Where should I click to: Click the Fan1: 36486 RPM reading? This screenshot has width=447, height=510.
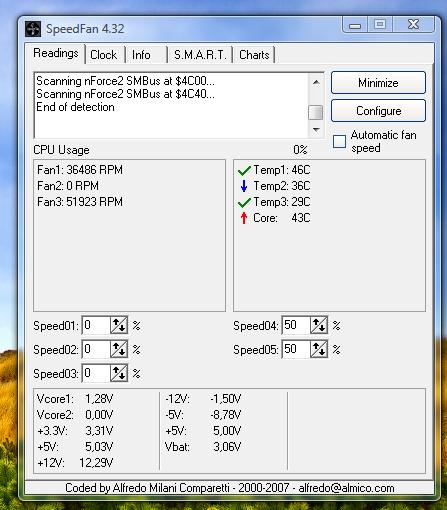[80, 170]
